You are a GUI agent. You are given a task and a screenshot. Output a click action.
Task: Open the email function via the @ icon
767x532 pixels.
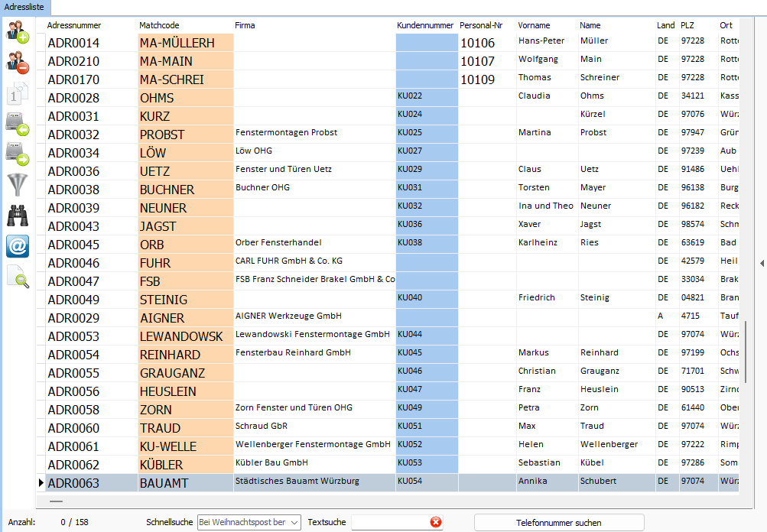click(x=17, y=246)
